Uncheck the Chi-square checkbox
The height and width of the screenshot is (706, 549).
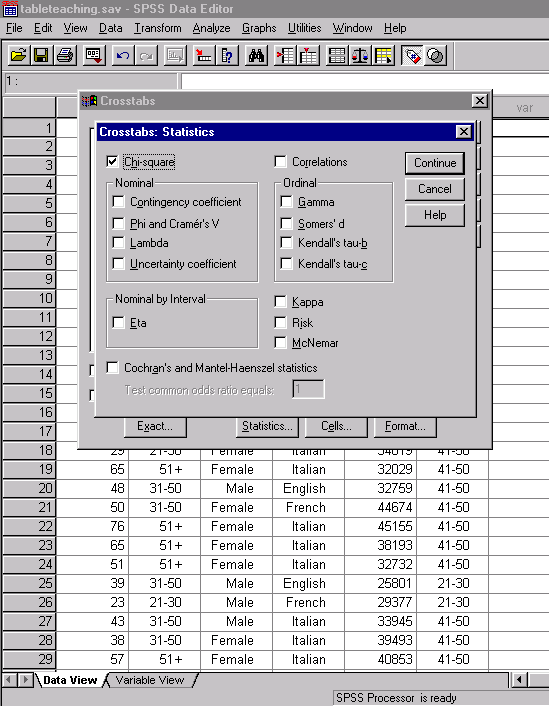(x=113, y=162)
